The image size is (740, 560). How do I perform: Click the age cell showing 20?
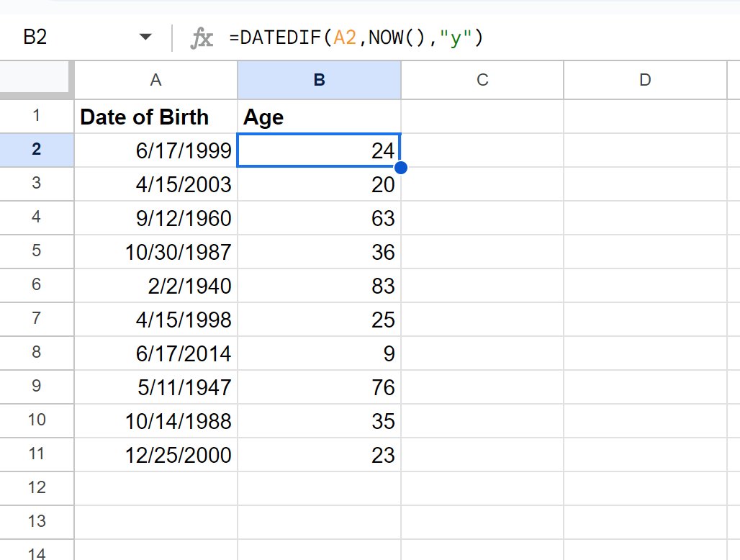[x=319, y=184]
